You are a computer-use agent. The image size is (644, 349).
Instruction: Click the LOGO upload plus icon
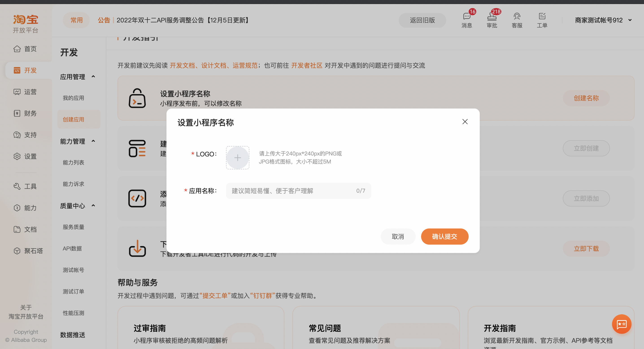coord(237,158)
